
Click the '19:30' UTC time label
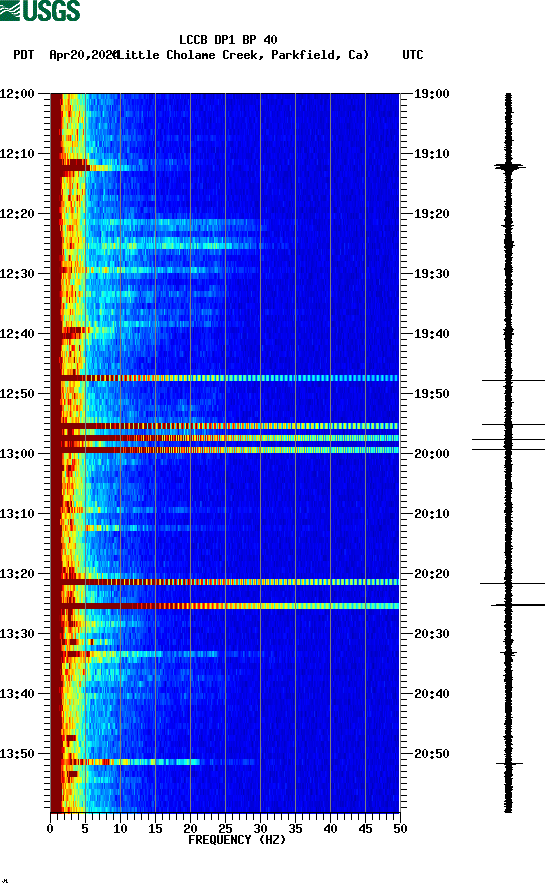pyautogui.click(x=431, y=274)
